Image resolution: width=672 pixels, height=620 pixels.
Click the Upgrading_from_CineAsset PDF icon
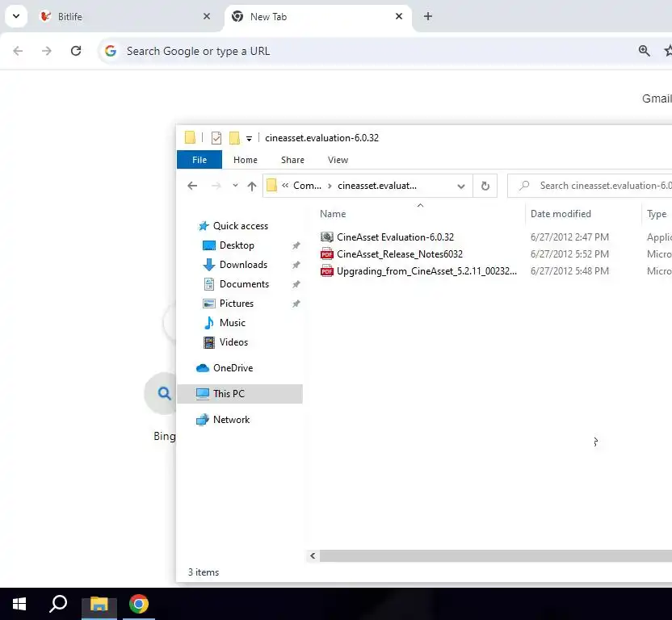pyautogui.click(x=326, y=271)
